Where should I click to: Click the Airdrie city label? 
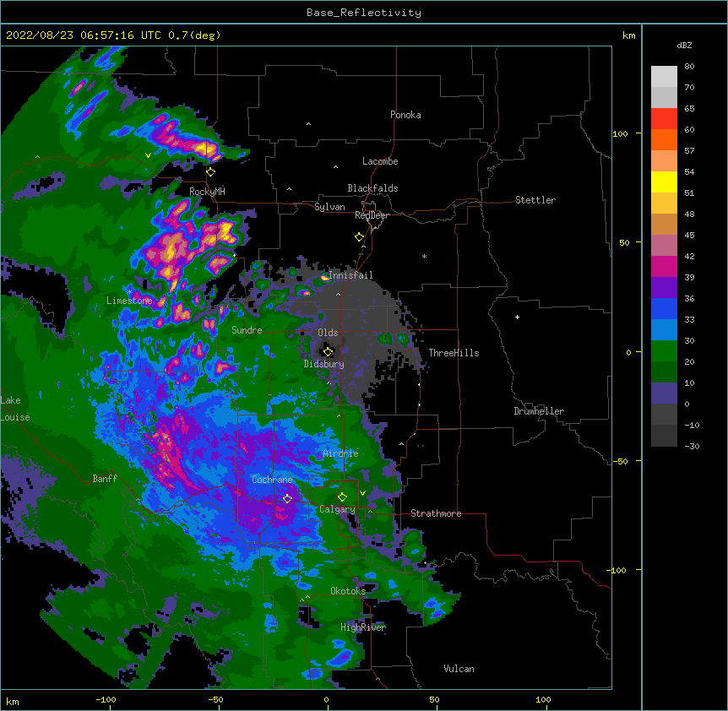coord(340,453)
